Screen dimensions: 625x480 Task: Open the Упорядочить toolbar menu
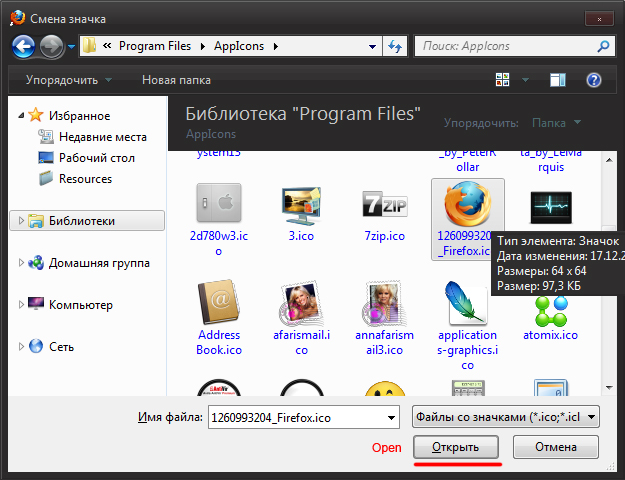pos(69,80)
